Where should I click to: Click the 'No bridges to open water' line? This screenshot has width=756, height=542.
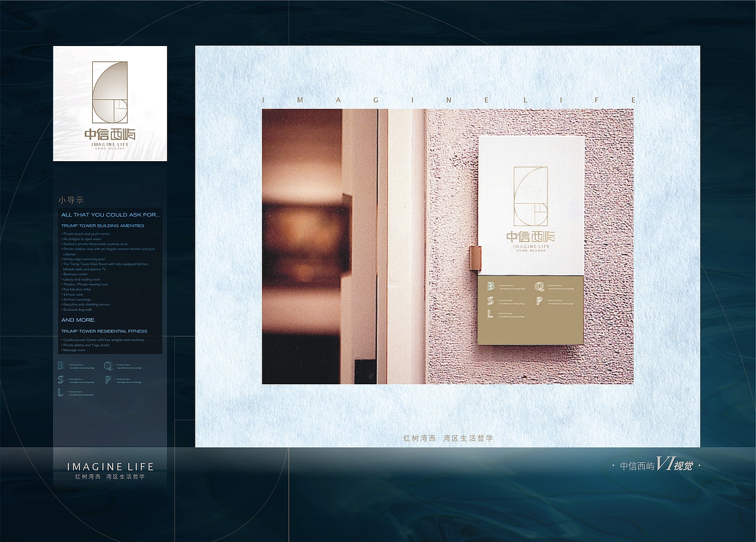82,239
